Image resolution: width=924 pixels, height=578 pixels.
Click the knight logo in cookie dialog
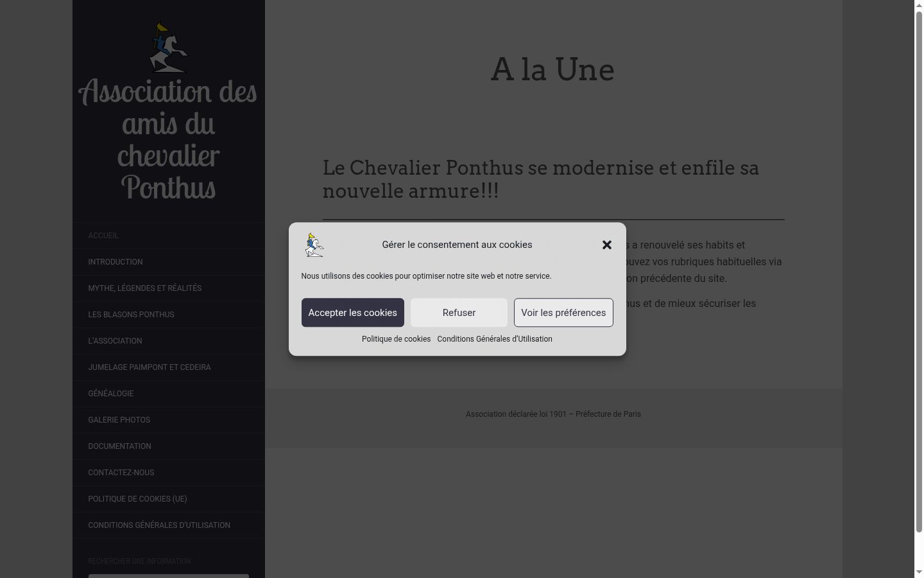point(314,245)
